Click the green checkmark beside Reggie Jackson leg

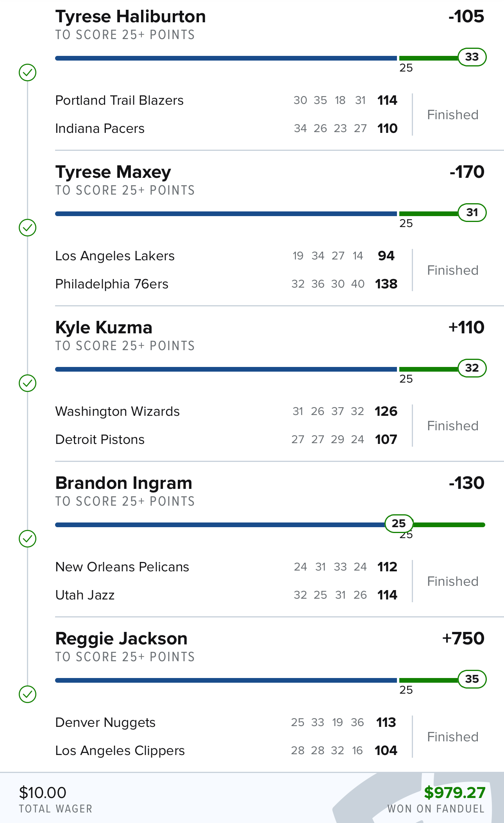coord(27,694)
